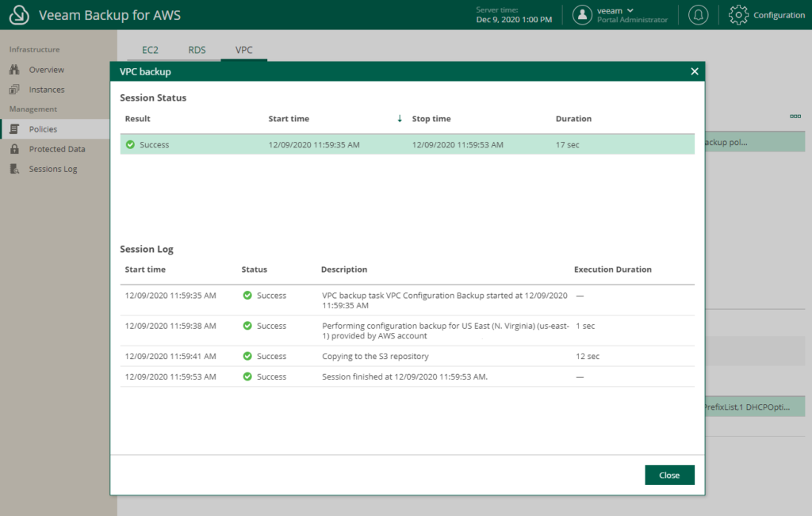This screenshot has width=812, height=516.
Task: Click the green success icon in Session Status row
Action: pyautogui.click(x=131, y=144)
